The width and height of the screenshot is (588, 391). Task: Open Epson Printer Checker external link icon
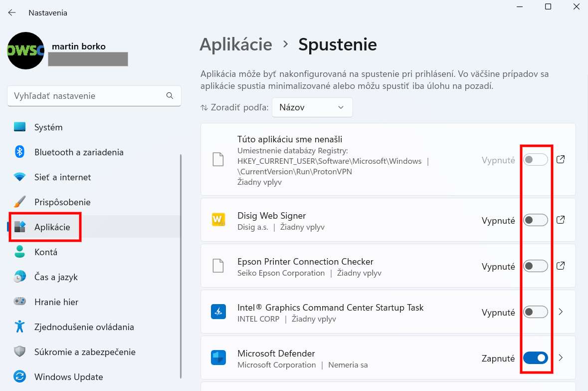(561, 266)
